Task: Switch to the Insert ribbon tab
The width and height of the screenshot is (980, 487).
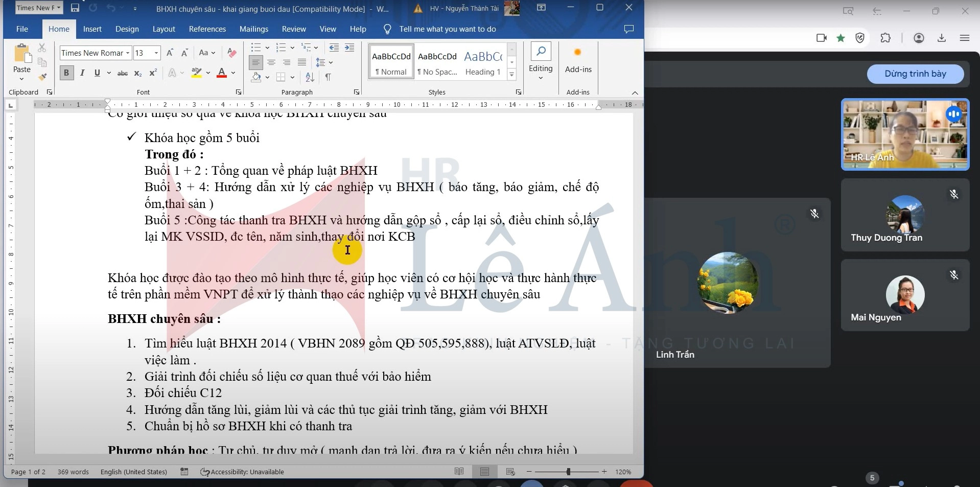Action: 92,29
